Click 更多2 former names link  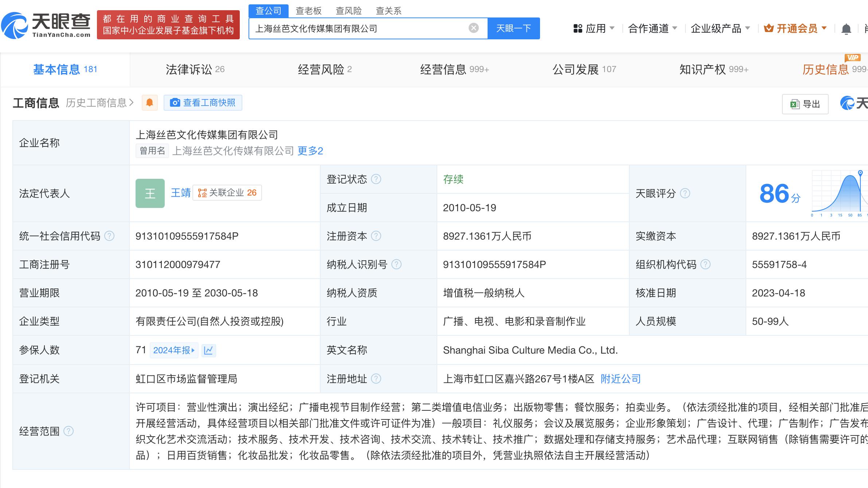(310, 151)
